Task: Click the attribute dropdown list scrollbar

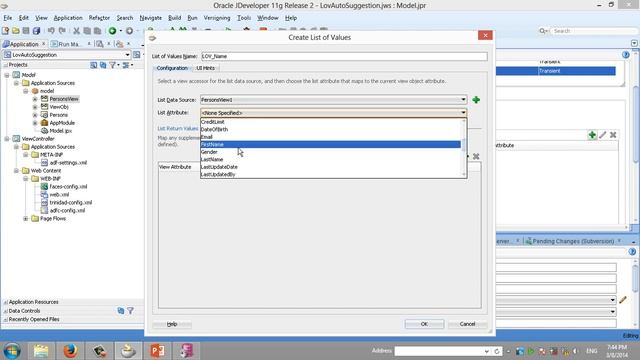Action: tap(464, 148)
